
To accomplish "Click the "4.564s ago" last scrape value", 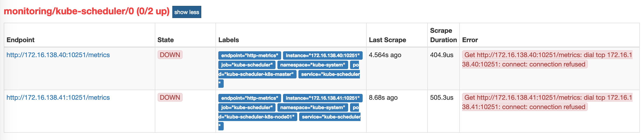I will [385, 55].
